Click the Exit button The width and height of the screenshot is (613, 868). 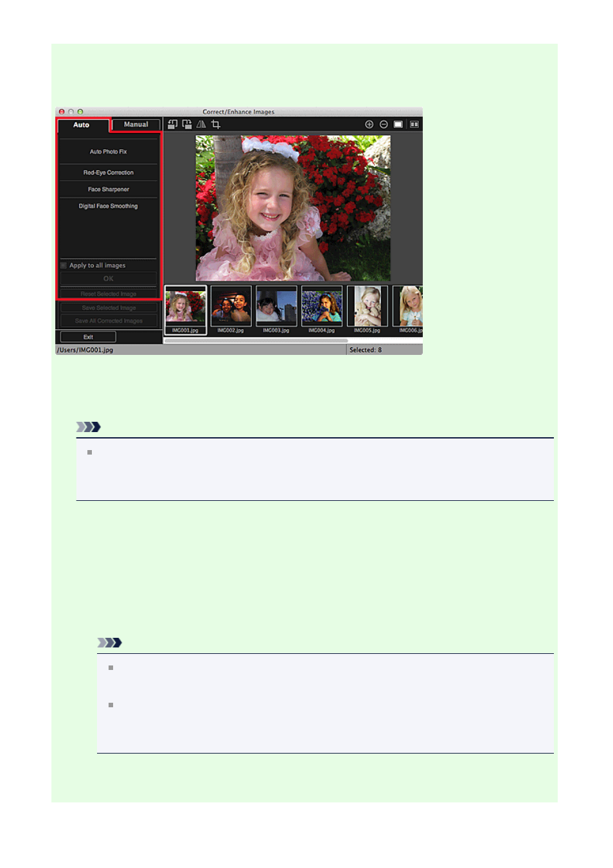click(x=88, y=337)
